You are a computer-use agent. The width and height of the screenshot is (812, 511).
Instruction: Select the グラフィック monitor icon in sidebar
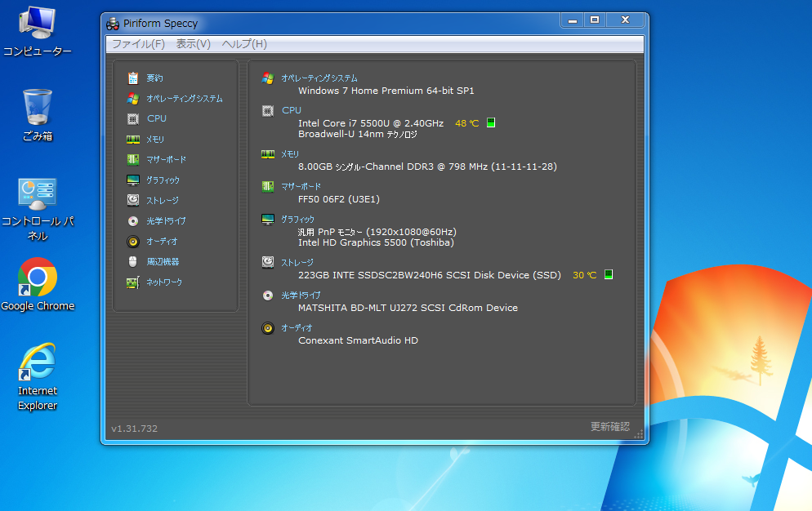coord(133,180)
